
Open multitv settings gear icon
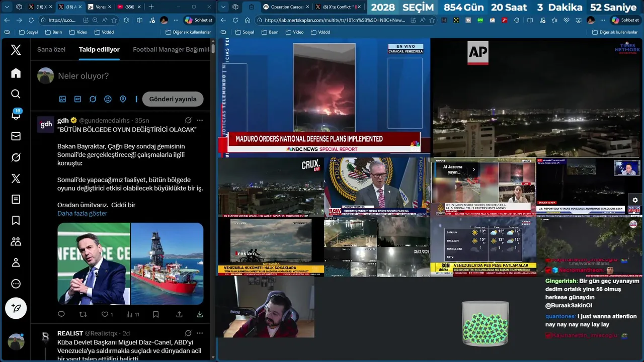(635, 200)
